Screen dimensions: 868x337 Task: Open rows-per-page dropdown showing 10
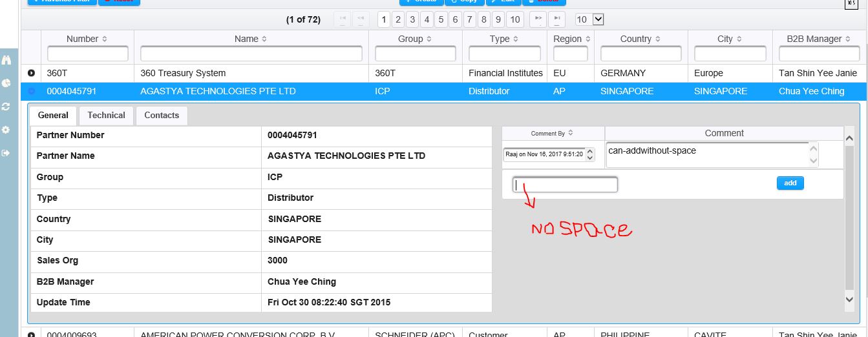pyautogui.click(x=589, y=19)
